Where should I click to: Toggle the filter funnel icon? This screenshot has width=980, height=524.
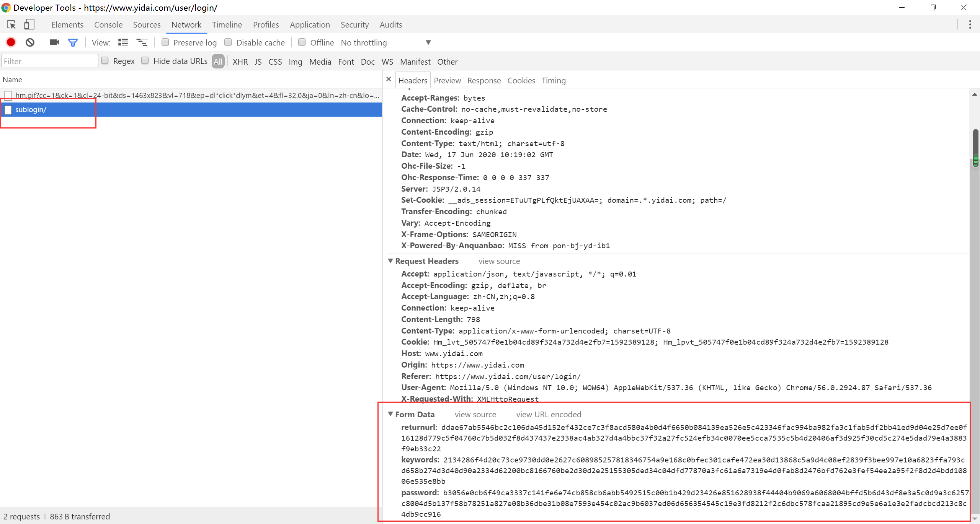[73, 42]
